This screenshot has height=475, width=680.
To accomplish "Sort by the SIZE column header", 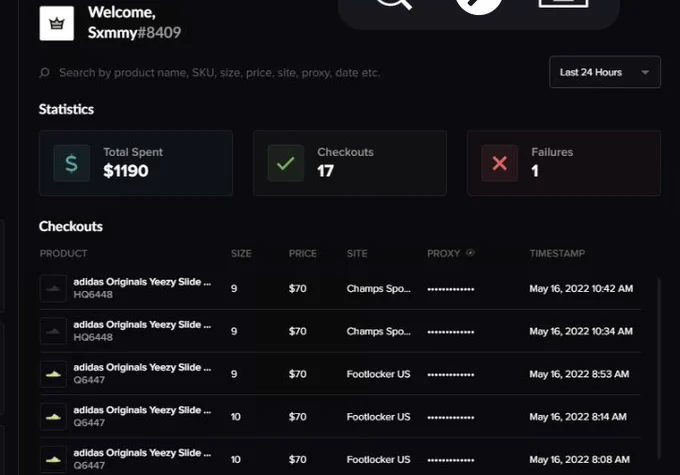I will [x=241, y=253].
